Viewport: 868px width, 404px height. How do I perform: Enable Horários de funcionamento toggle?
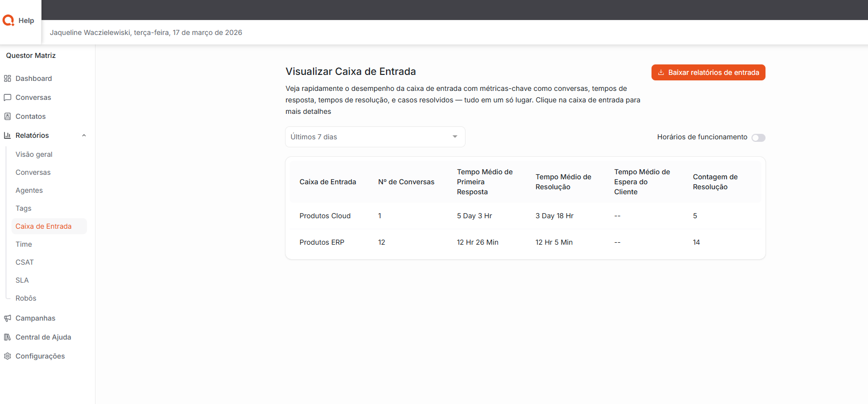758,138
